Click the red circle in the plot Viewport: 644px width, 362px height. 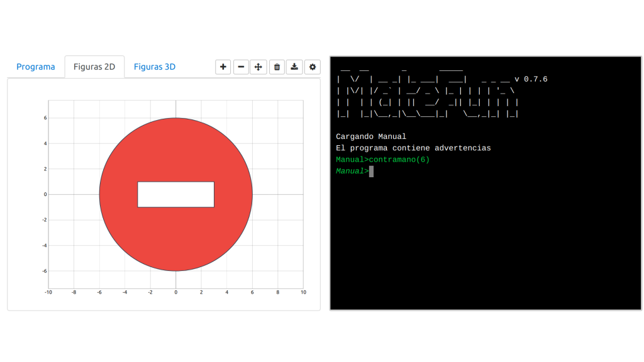click(x=176, y=239)
